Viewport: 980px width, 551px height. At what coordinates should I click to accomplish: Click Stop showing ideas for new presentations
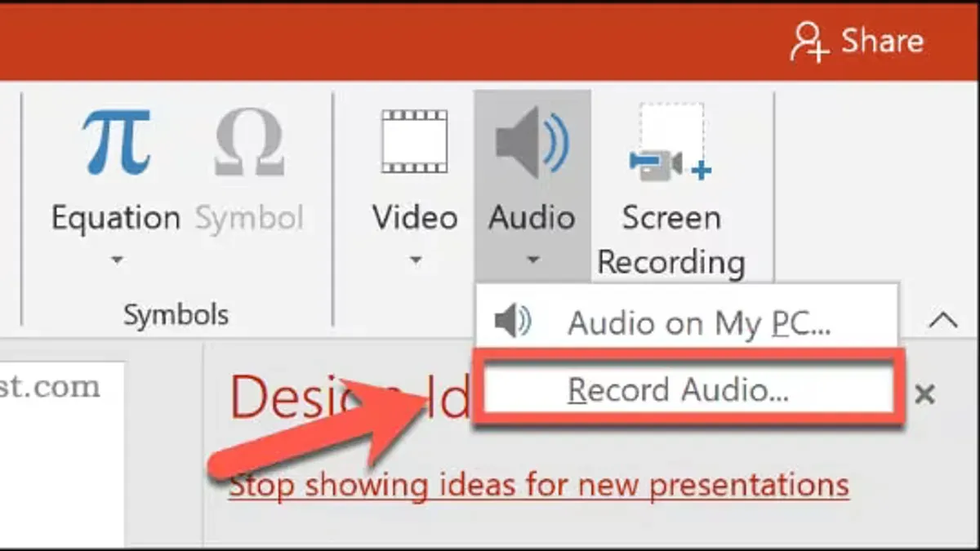(x=539, y=485)
